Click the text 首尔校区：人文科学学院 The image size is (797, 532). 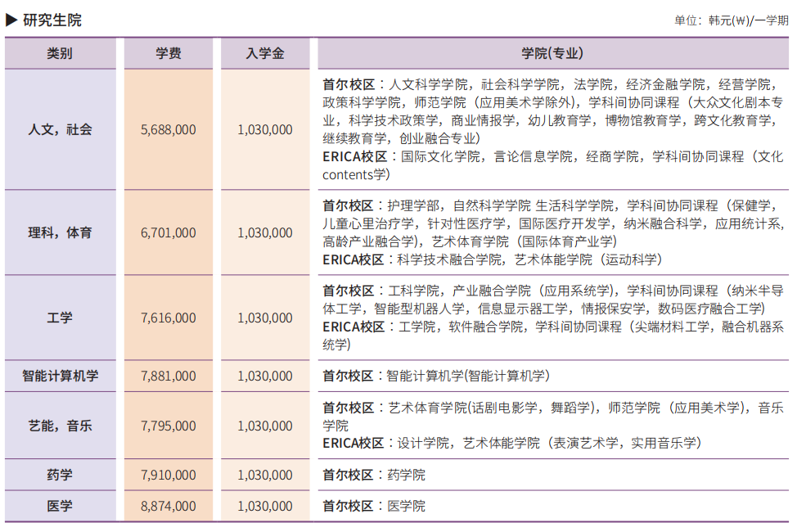[395, 84]
